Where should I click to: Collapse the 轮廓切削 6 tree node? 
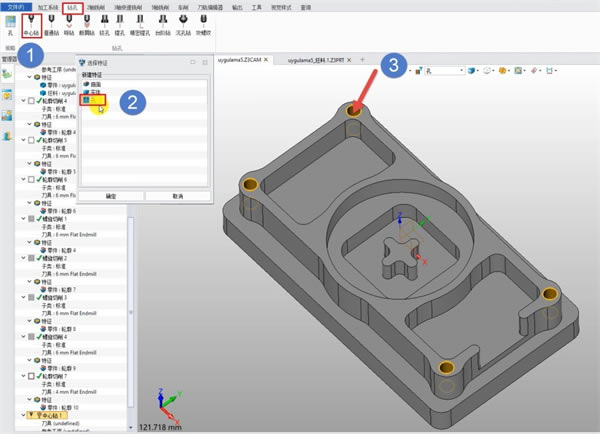point(23,179)
